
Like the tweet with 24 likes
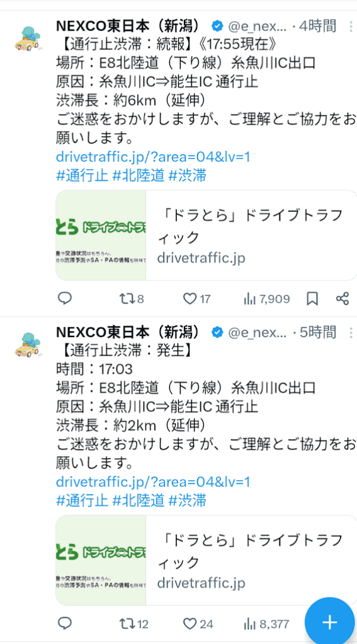click(198, 625)
